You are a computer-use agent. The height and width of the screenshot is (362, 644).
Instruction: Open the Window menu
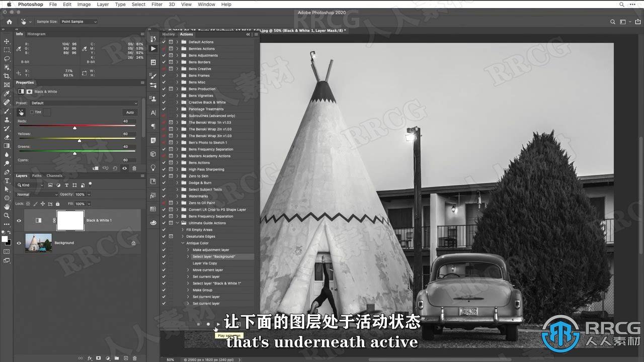pyautogui.click(x=206, y=4)
